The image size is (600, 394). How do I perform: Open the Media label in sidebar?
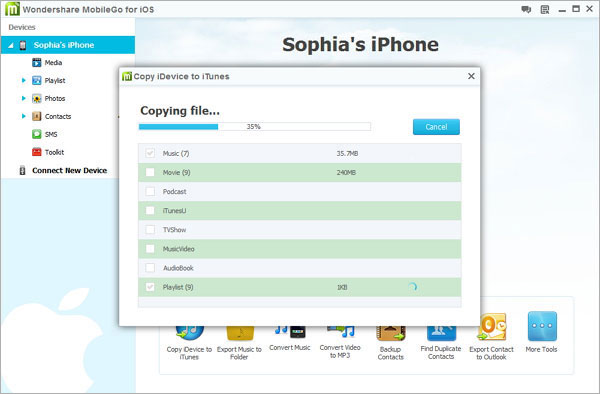click(53, 62)
